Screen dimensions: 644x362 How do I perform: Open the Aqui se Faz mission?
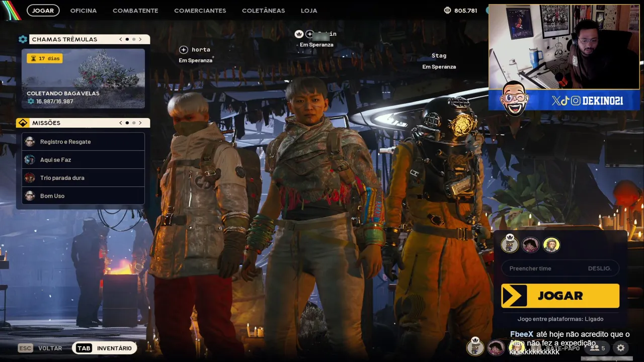click(x=83, y=160)
